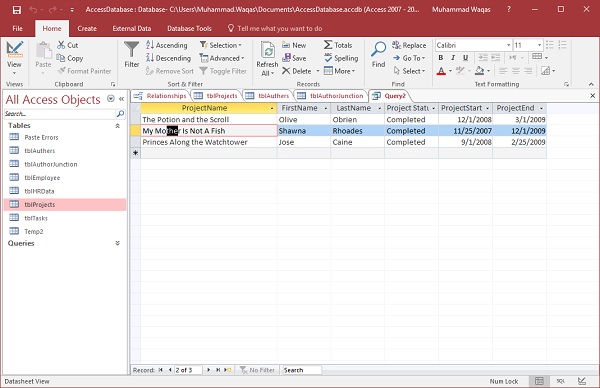Open font color dropdown arrow
This screenshot has height=388, width=600.
click(450, 71)
